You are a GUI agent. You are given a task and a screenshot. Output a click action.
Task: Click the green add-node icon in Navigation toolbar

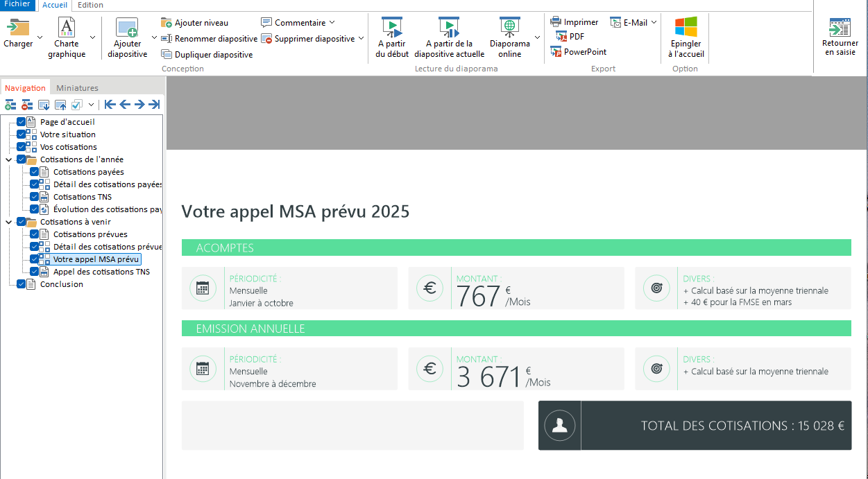[10, 105]
